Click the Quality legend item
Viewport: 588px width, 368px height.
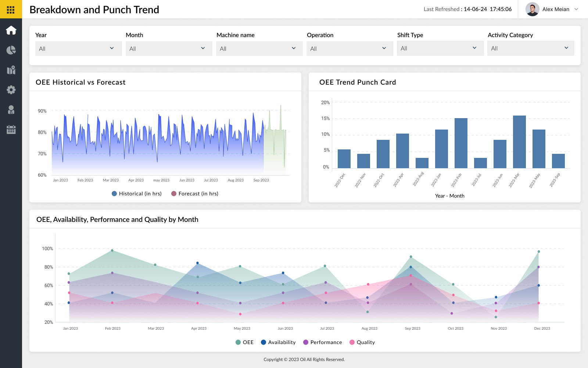click(x=362, y=342)
